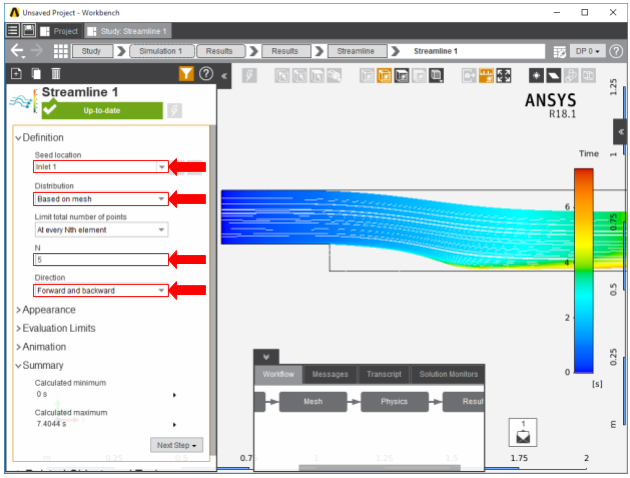Click the Study breadcrumb button
This screenshot has height=478, width=630.
tap(92, 51)
